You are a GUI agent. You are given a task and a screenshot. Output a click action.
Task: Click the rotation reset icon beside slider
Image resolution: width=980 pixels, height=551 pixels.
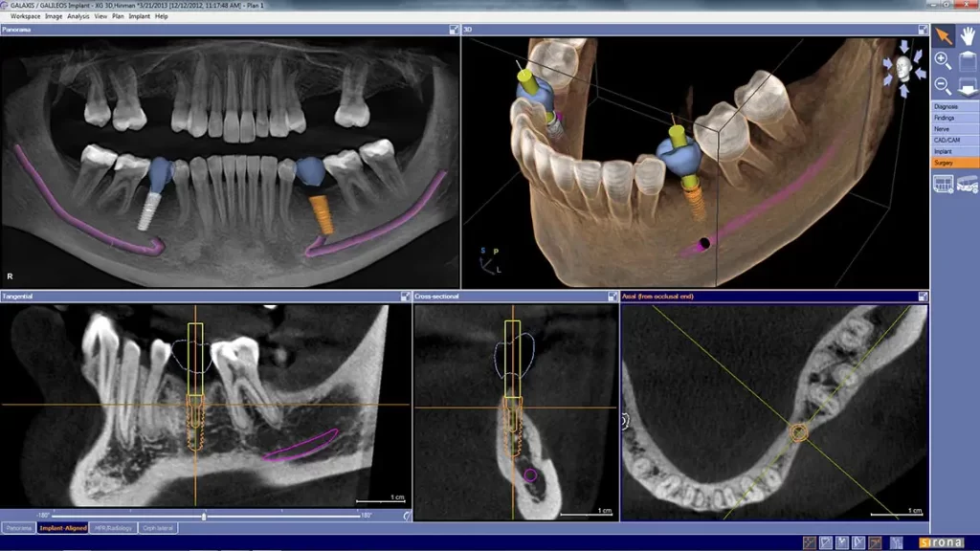(x=408, y=515)
